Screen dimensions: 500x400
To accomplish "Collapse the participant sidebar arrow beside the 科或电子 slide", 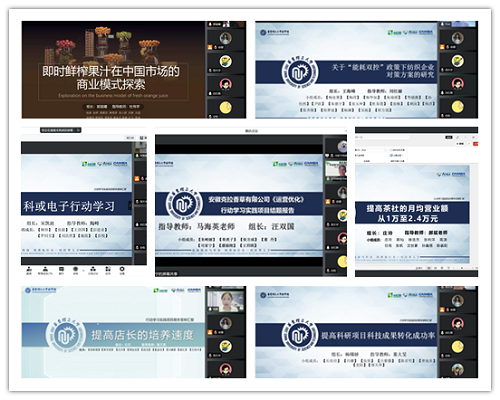I will tap(130, 206).
